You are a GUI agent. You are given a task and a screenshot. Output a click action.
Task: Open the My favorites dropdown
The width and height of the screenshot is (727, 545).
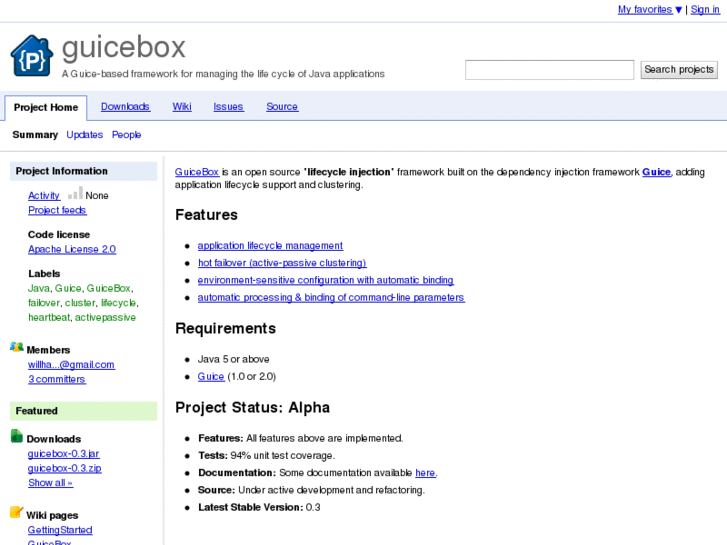coord(649,10)
